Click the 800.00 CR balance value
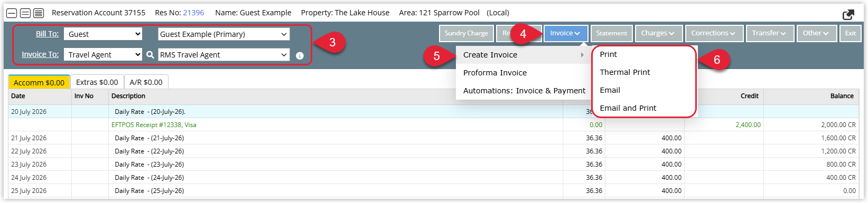The width and height of the screenshot is (868, 203). [841, 165]
